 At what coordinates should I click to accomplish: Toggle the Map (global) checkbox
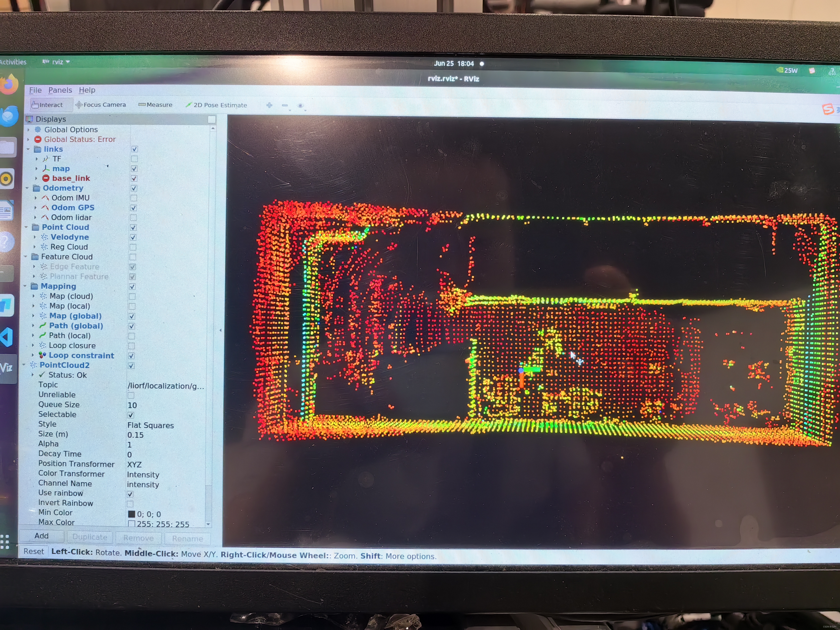pos(132,316)
